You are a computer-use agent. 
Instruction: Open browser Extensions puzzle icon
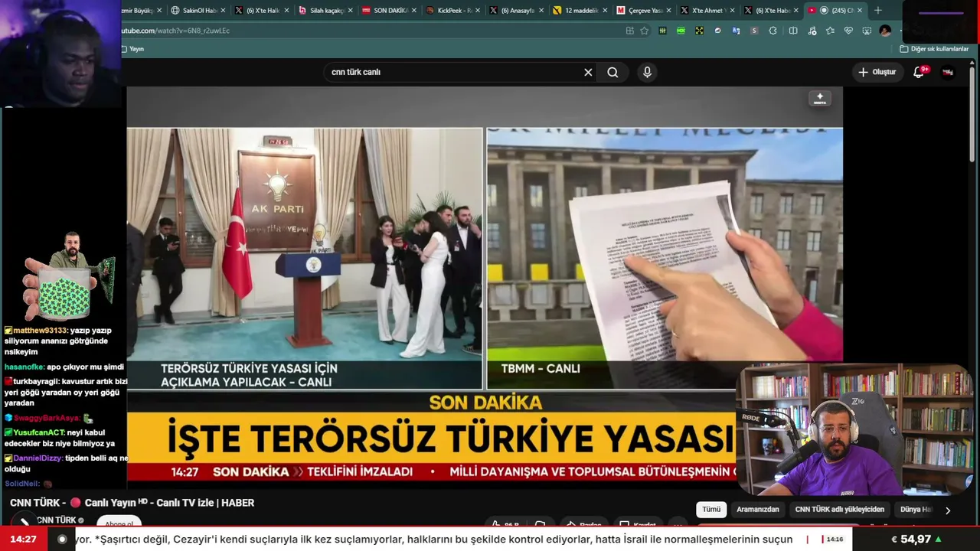tap(773, 31)
